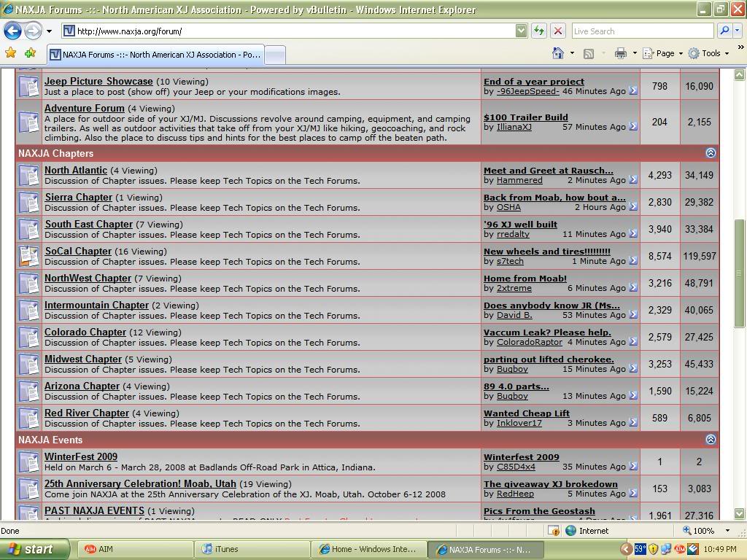Click the 100% zoom level button

pos(698,531)
